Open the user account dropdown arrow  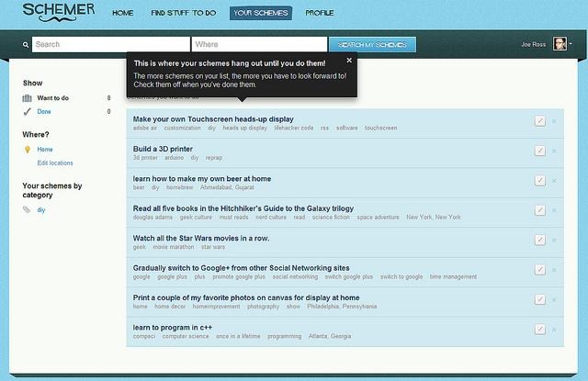572,44
